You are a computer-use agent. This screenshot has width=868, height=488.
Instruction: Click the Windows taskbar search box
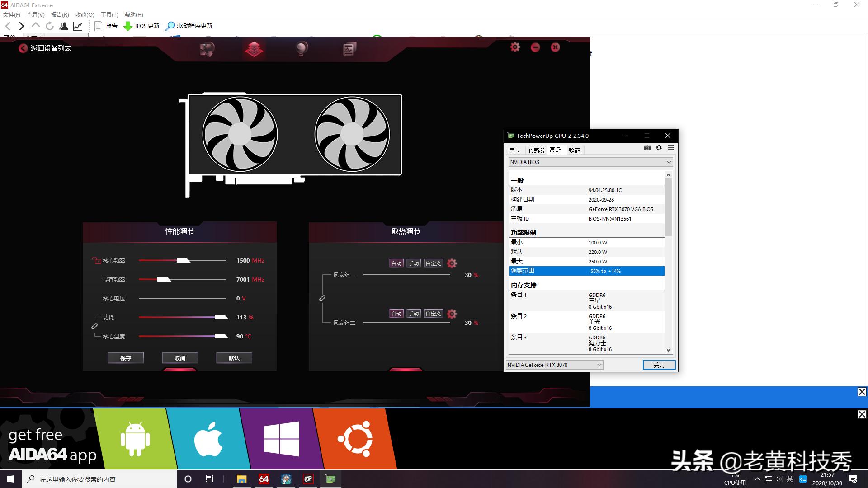coord(99,479)
